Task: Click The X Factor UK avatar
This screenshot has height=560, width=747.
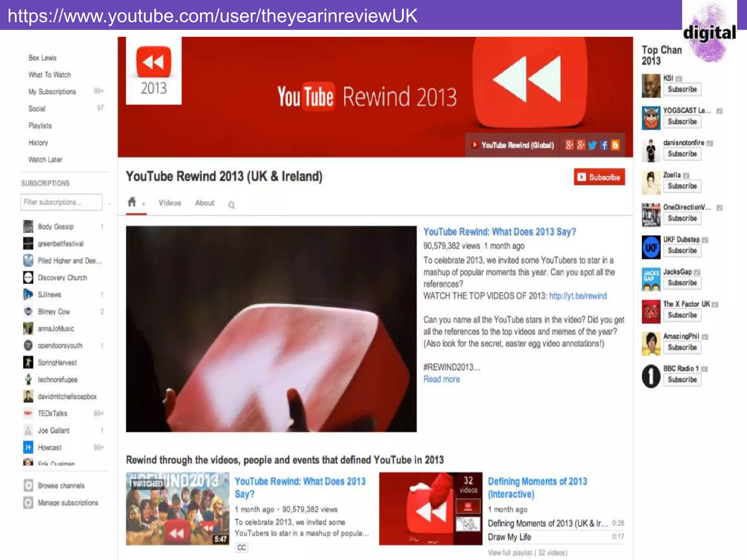Action: (651, 312)
